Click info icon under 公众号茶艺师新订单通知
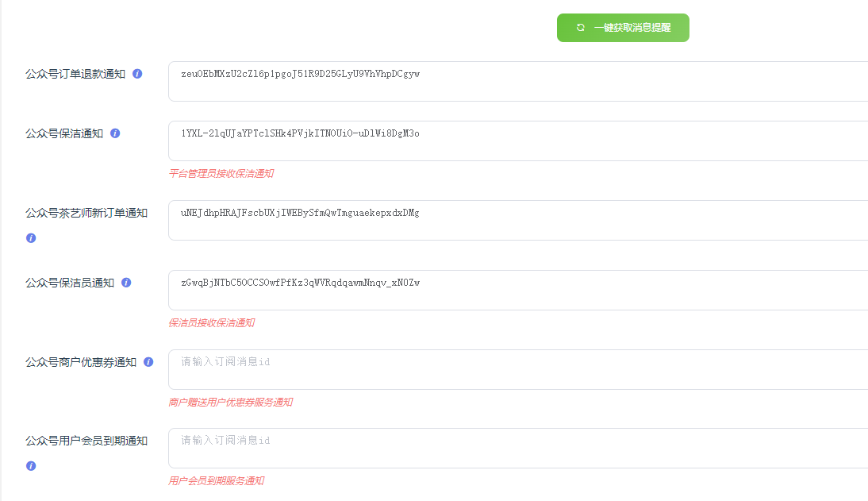The image size is (868, 501). click(x=31, y=237)
